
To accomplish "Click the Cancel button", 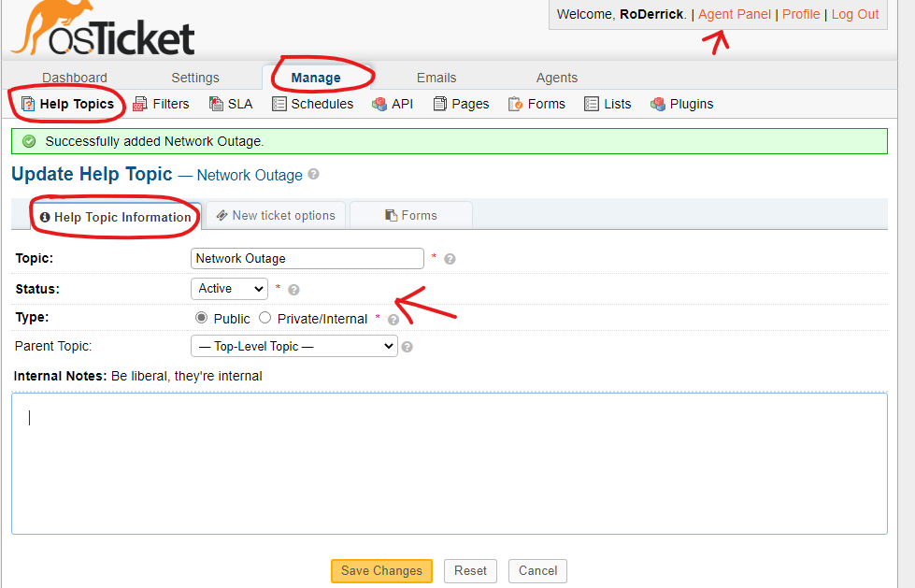I will pos(537,570).
